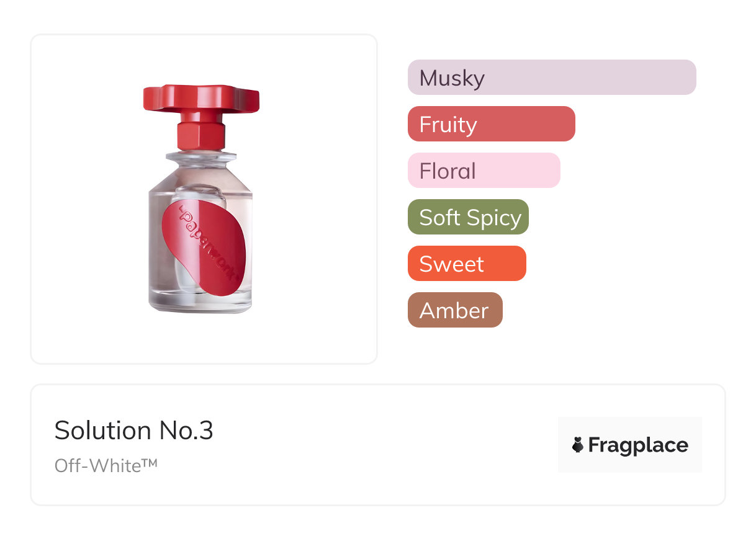The height and width of the screenshot is (536, 756).
Task: Select the orange Sweet accord tag
Action: [467, 264]
